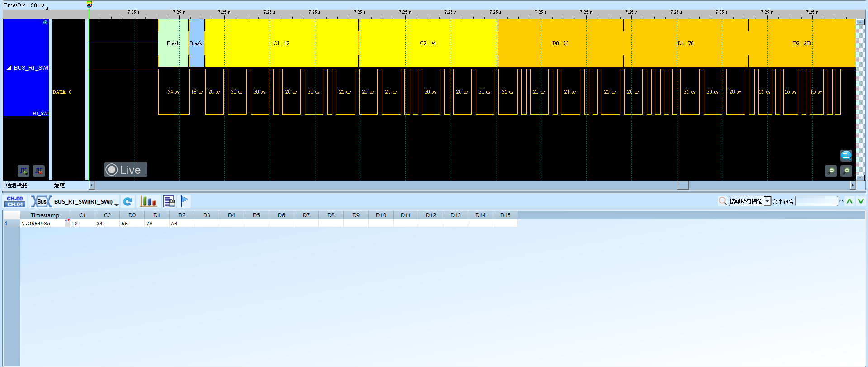The image size is (868, 367).
Task: Click waveform scrollbar left arrow
Action: click(92, 185)
